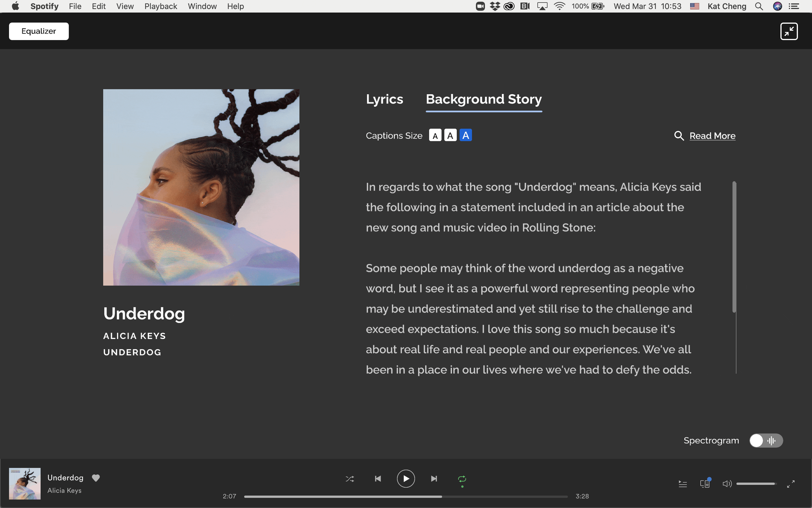Open the play queue
Screen dimensions: 812x508
tap(683, 484)
